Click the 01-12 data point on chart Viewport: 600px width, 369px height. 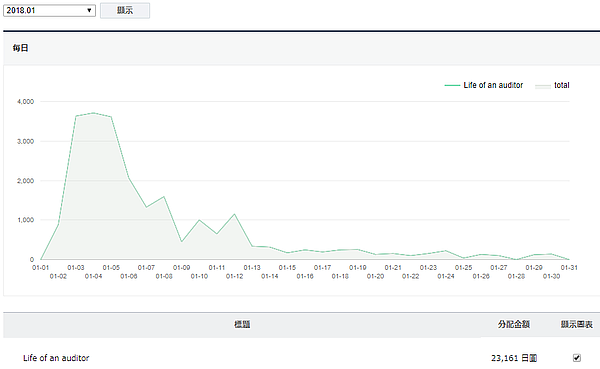tap(235, 214)
